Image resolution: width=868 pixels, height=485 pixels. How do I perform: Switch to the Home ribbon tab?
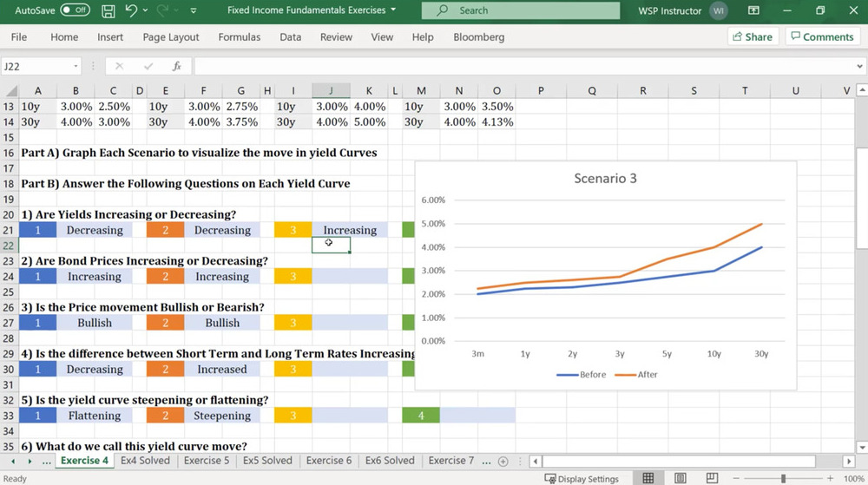(x=64, y=37)
